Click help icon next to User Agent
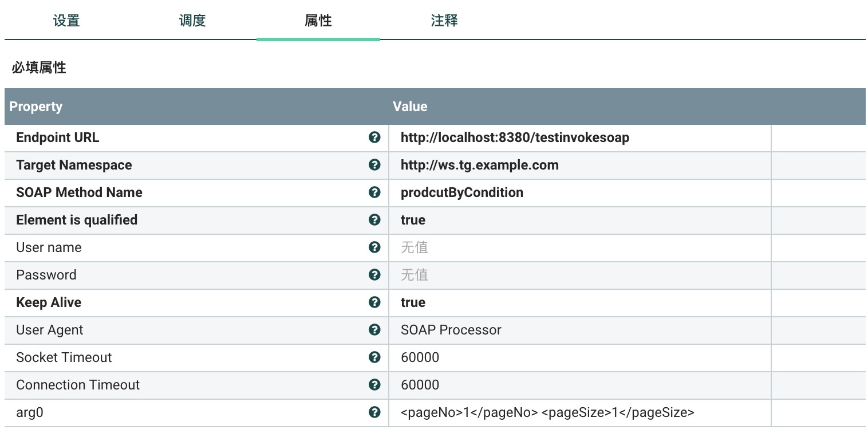The image size is (868, 441). tap(374, 330)
